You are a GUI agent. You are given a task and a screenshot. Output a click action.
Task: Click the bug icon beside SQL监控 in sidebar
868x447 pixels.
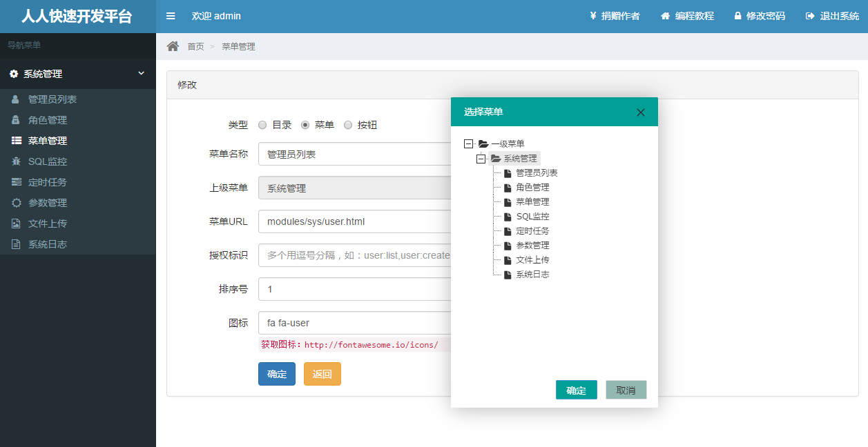(x=16, y=161)
